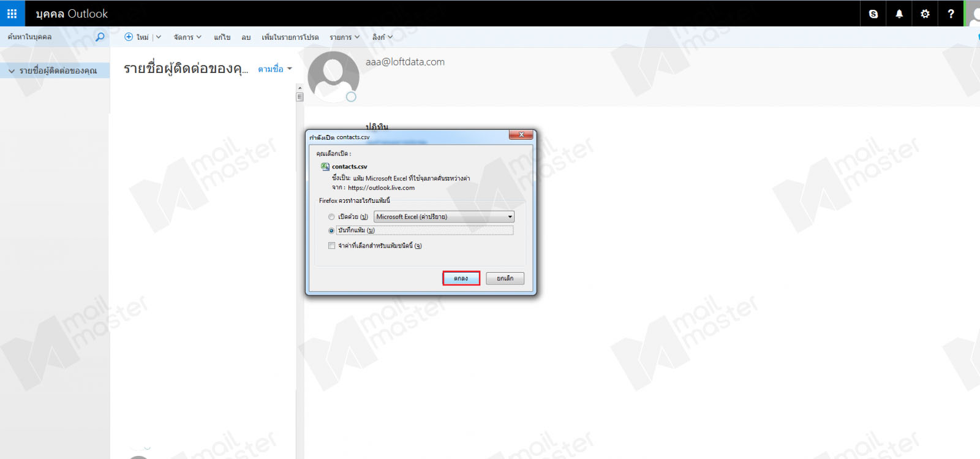This screenshot has height=459, width=980.
Task: Click the aaa@loftdata.com email text
Action: [405, 62]
